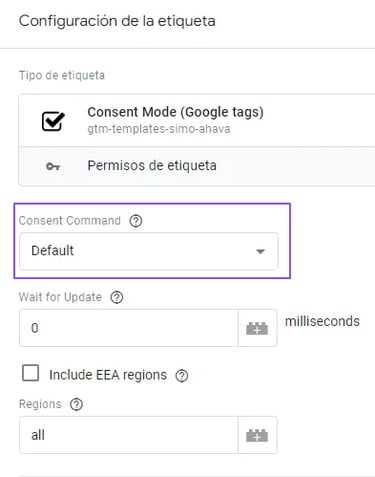Click the Include EEA regions label text

coord(108,375)
